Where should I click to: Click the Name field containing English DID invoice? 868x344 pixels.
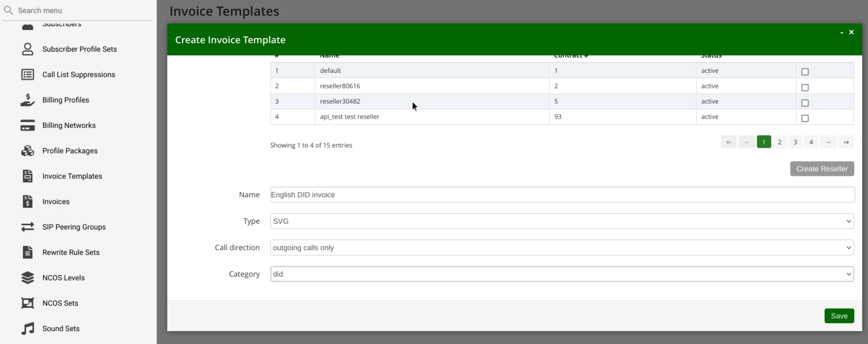point(562,194)
